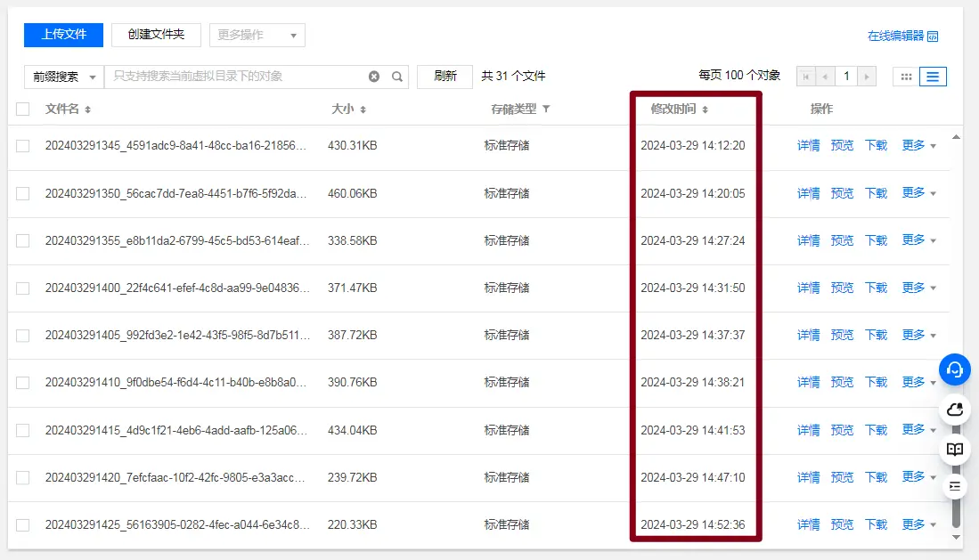The width and height of the screenshot is (979, 560).
Task: Open 在线编辑器 link
Action: [895, 37]
